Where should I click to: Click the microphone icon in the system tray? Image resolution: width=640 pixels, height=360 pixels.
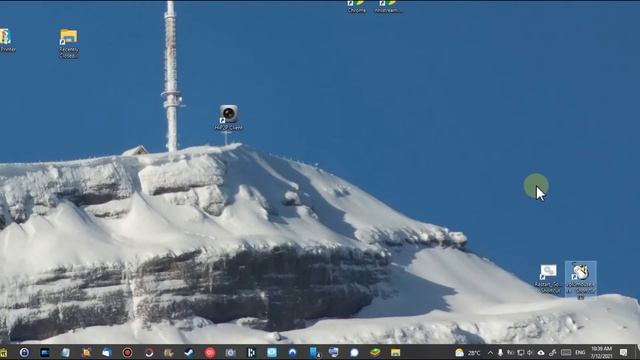(x=500, y=352)
